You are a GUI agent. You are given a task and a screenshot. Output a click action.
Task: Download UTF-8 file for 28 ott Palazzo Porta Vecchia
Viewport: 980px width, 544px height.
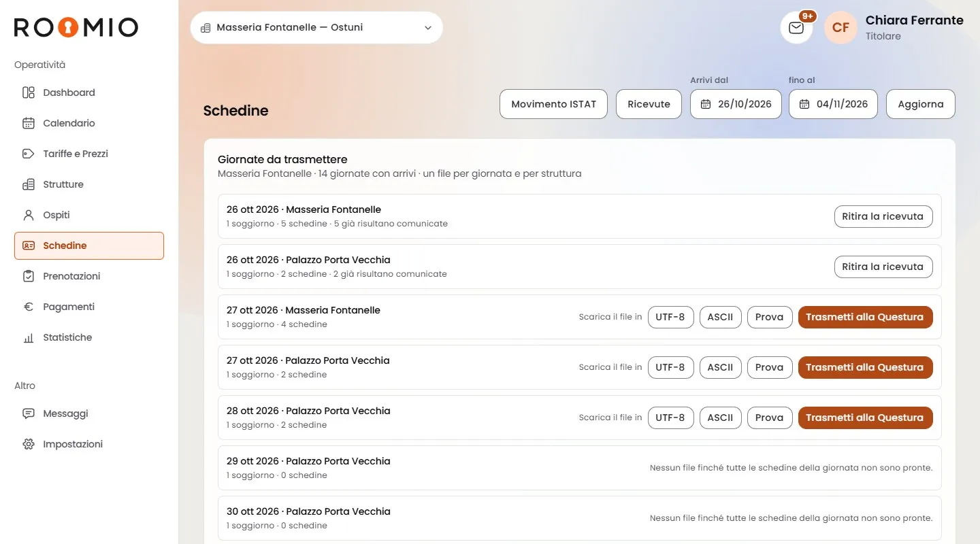[670, 418]
